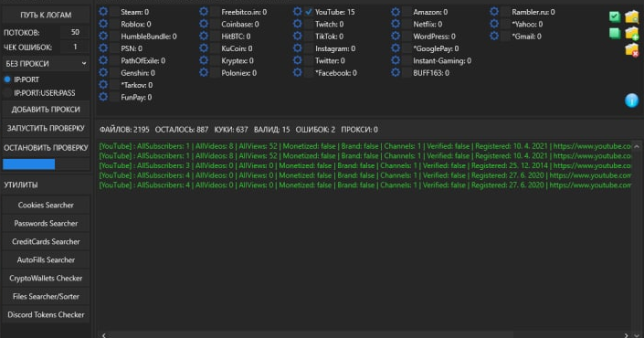Click the blue info icon

[x=632, y=100]
